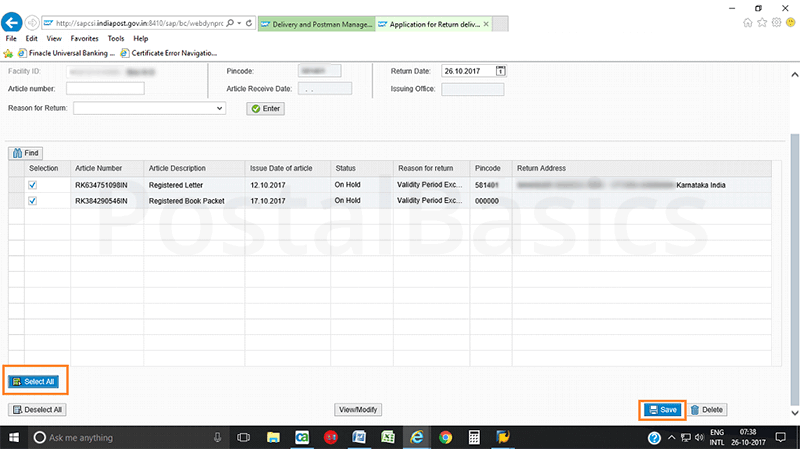Screen dimensions: 800x449
Task: Open the Favorites menu
Action: pyautogui.click(x=84, y=38)
